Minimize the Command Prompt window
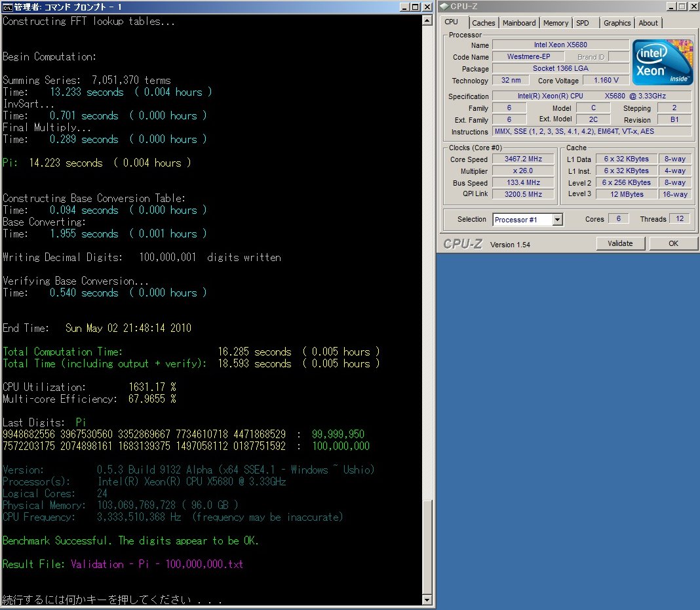700x610 pixels. (x=404, y=7)
